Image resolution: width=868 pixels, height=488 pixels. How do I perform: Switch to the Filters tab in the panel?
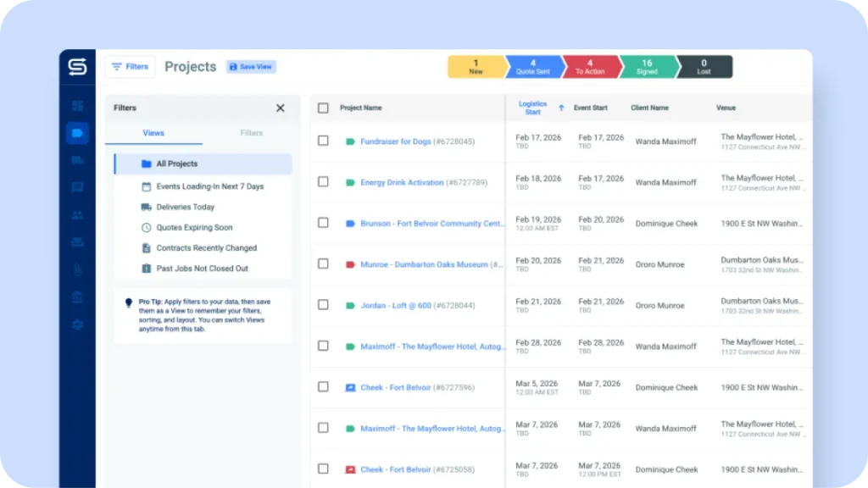click(x=252, y=133)
